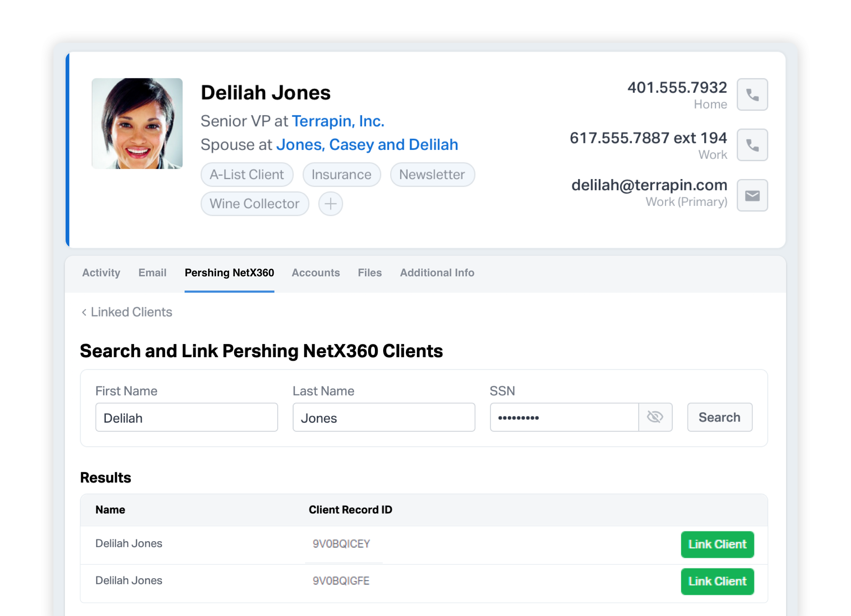The image size is (851, 616).
Task: Switch to the Files tab
Action: tap(370, 272)
